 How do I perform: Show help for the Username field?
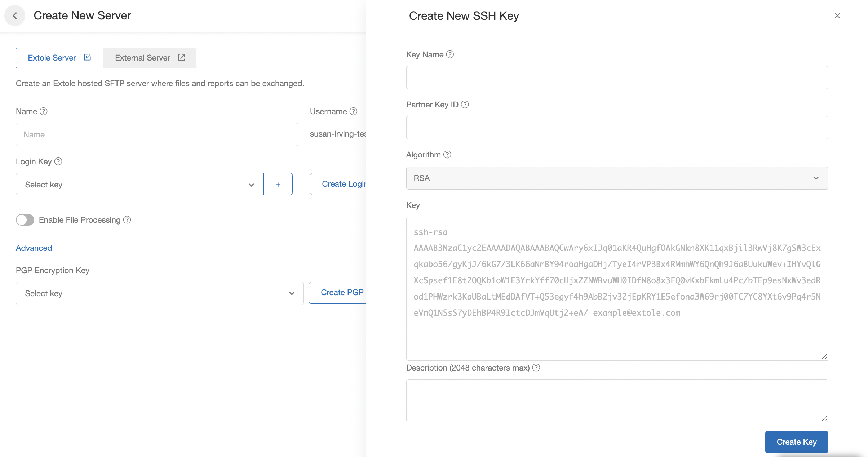354,111
